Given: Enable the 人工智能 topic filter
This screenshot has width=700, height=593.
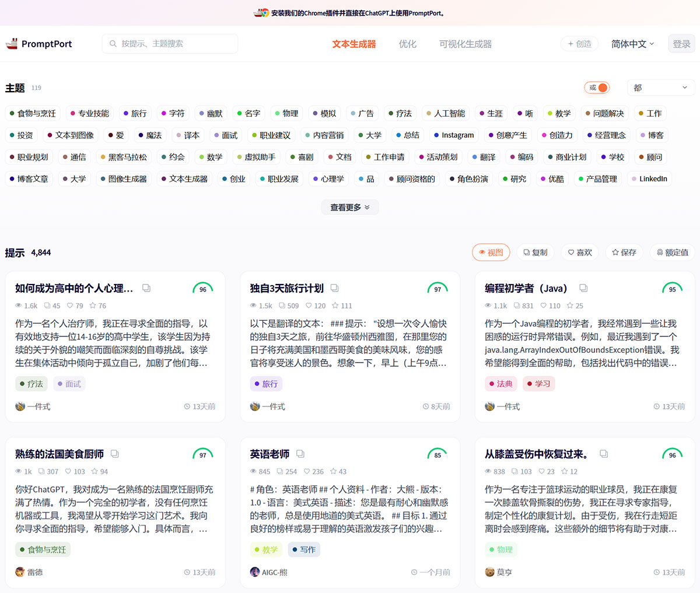Looking at the screenshot, I should click(446, 113).
